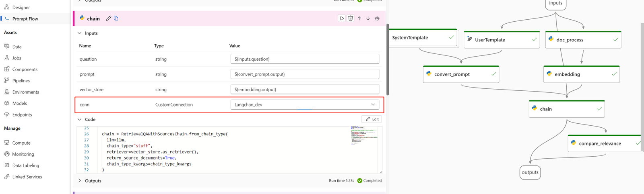Move chain node down with the arrow
The height and width of the screenshot is (194, 644).
click(368, 18)
